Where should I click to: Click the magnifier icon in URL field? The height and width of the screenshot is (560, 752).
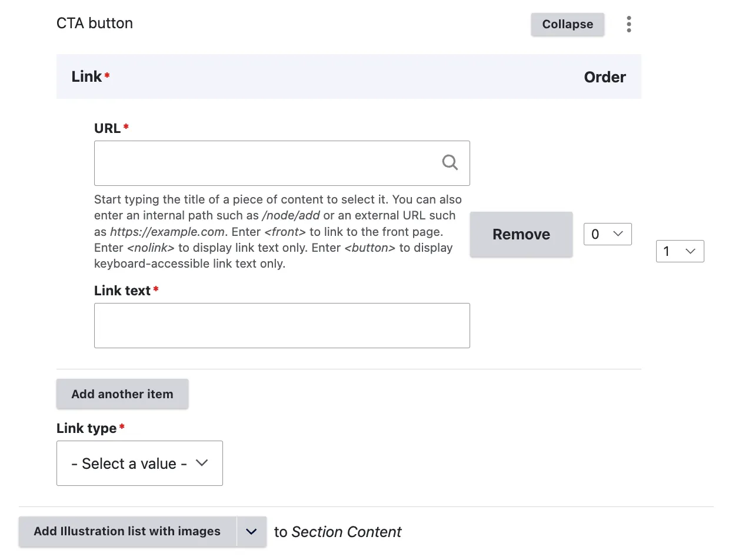pyautogui.click(x=450, y=162)
